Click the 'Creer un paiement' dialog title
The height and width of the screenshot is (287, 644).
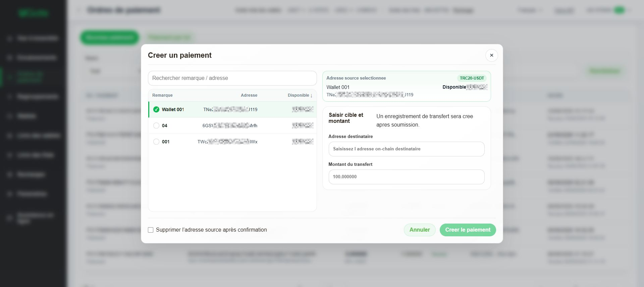click(180, 55)
